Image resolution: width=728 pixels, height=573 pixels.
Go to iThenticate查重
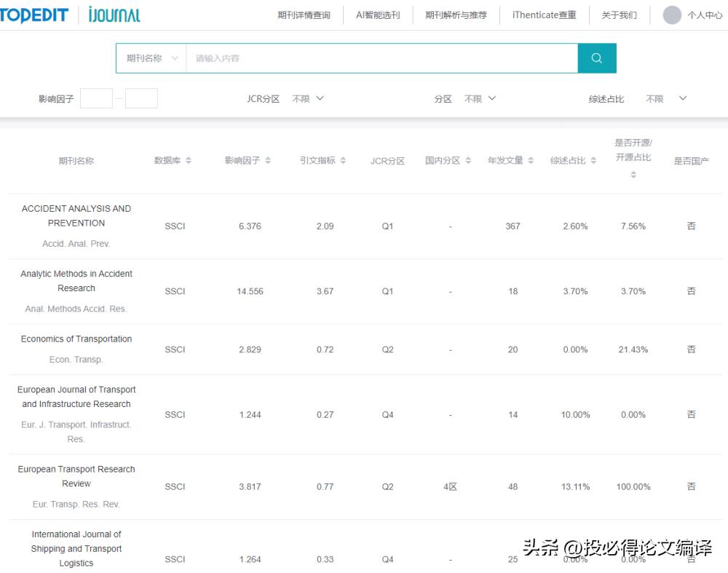544,14
